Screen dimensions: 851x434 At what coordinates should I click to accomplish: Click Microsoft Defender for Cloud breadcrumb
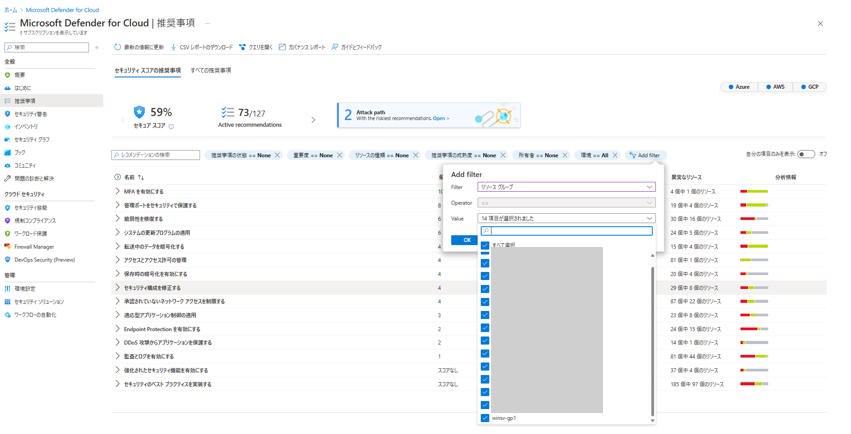click(x=62, y=10)
